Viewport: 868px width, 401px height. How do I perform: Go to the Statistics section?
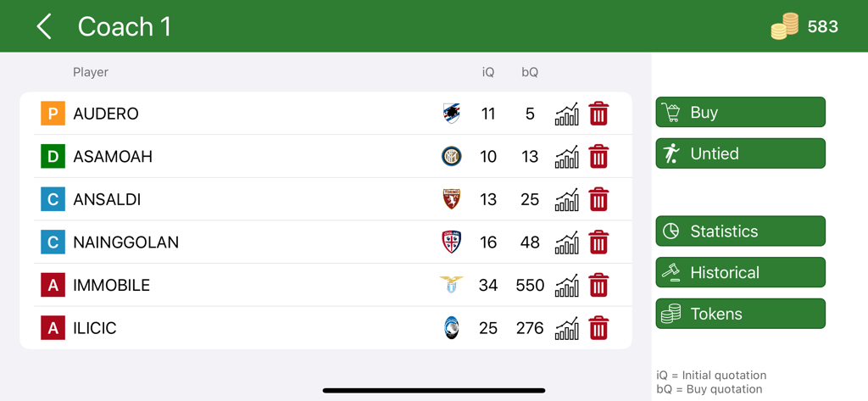click(x=740, y=231)
